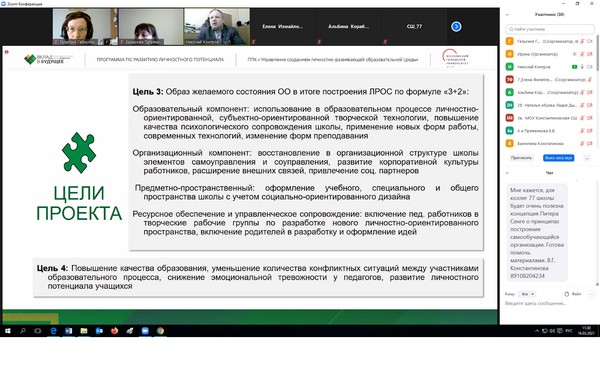The width and height of the screenshot is (600, 387).
Task: Click the muted microphone icon next to Ирина
Action: 582,54
